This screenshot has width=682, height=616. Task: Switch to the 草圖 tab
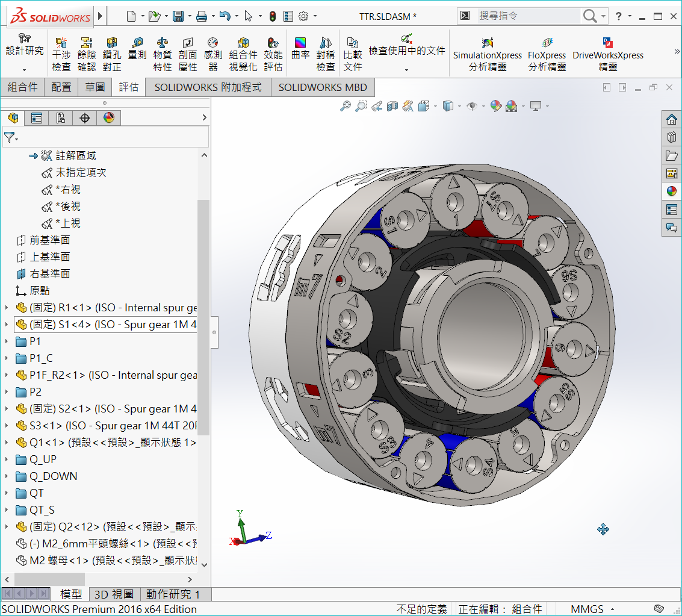pyautogui.click(x=95, y=87)
